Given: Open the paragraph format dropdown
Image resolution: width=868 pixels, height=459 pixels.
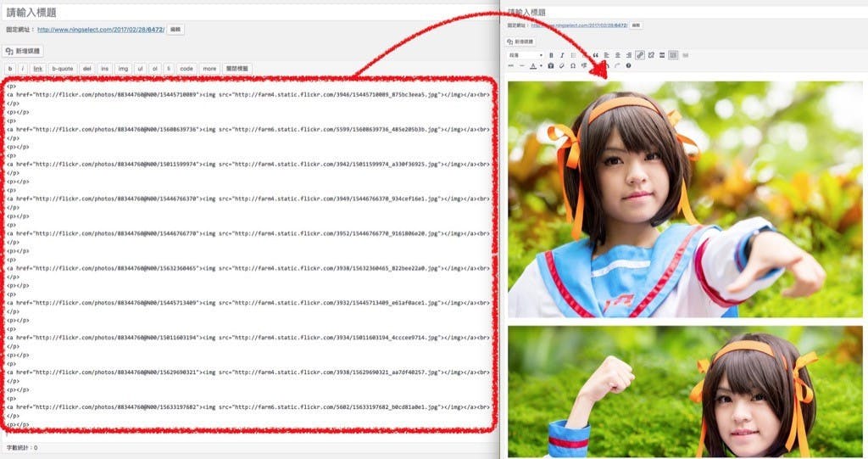Looking at the screenshot, I should point(525,55).
